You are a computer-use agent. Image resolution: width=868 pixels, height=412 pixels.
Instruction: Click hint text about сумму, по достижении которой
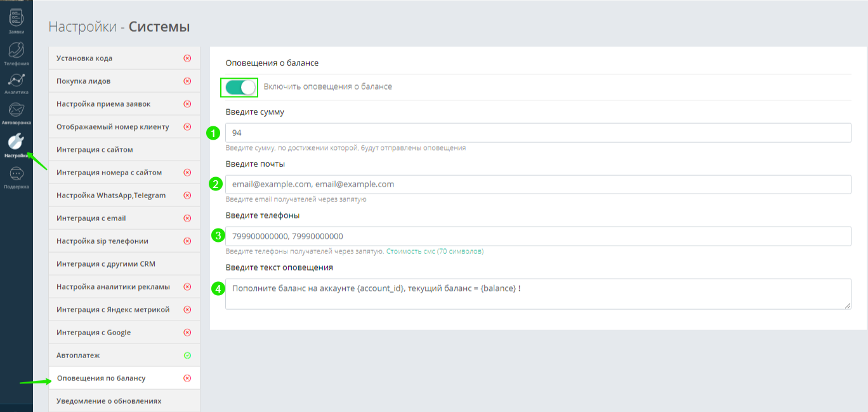click(x=346, y=147)
